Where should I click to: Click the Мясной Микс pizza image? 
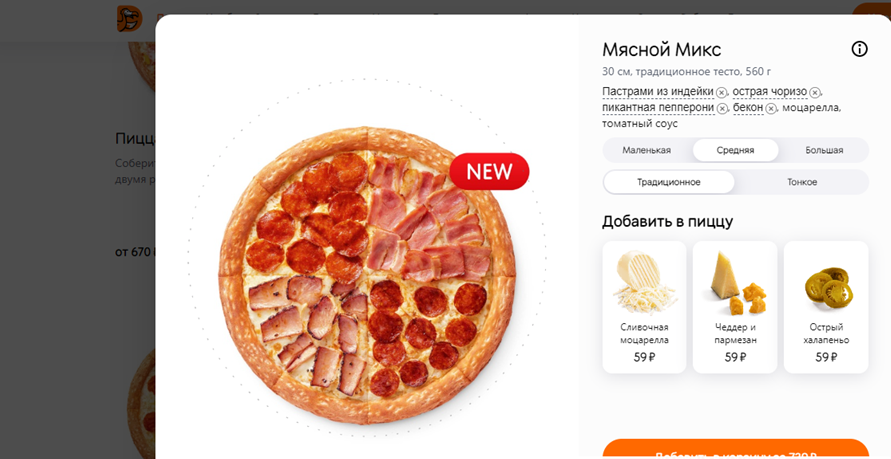[x=367, y=275]
